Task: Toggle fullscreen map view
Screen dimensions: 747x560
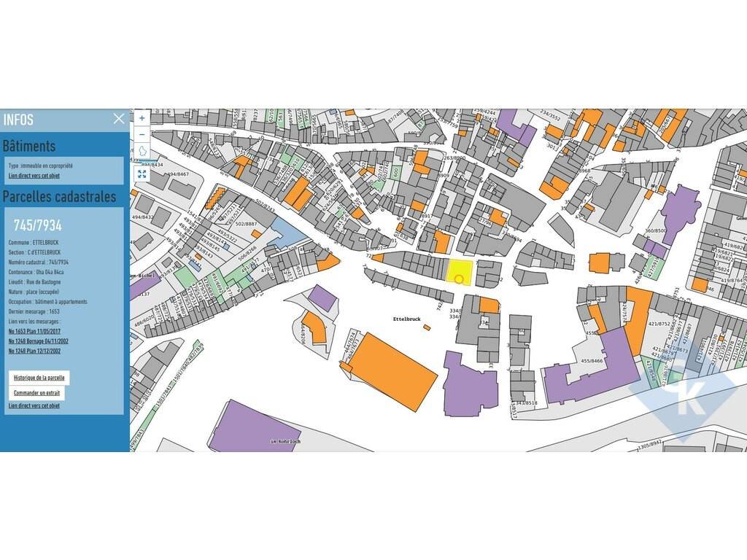Action: pos(142,174)
